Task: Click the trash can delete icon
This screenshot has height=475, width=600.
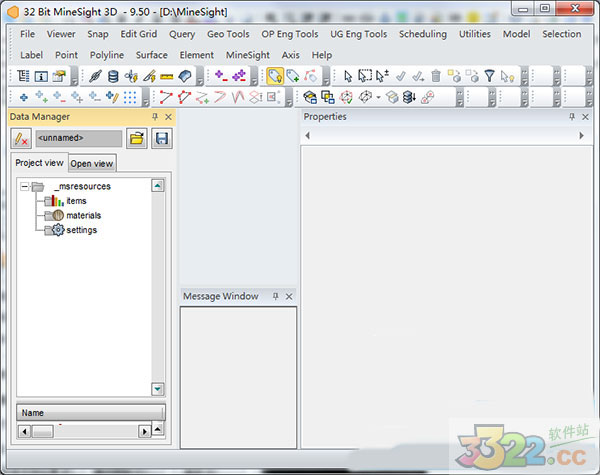Action: [x=436, y=76]
